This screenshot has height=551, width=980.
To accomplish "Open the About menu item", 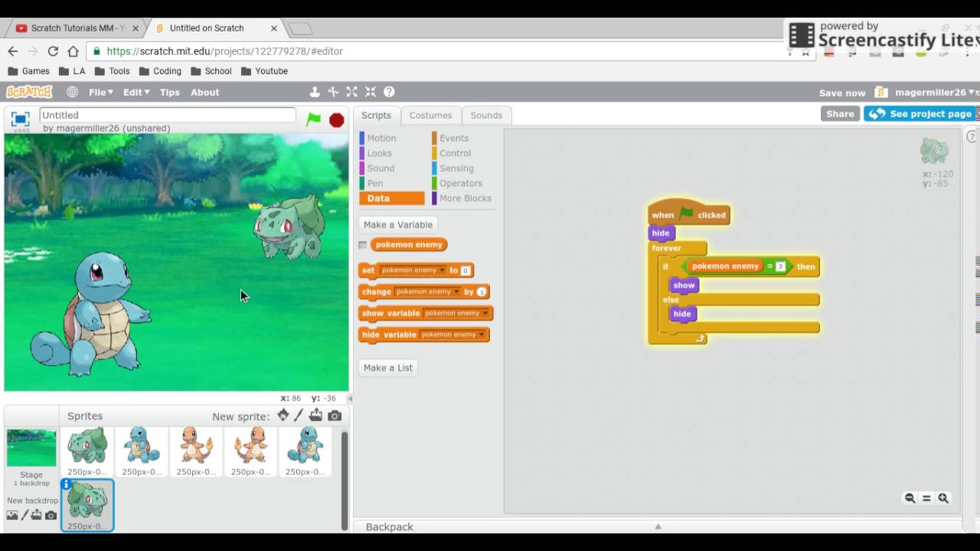I will coord(204,92).
